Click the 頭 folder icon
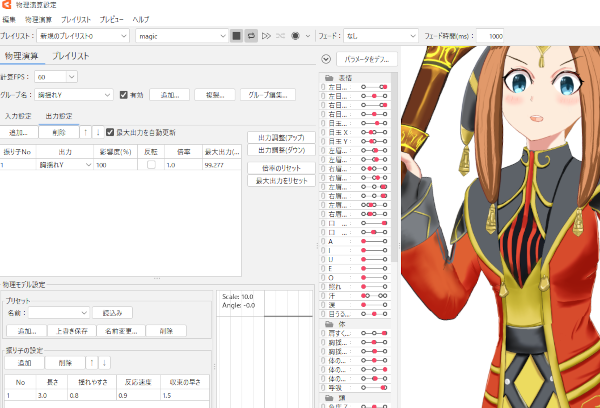This screenshot has width=600, height=408. coord(329,398)
